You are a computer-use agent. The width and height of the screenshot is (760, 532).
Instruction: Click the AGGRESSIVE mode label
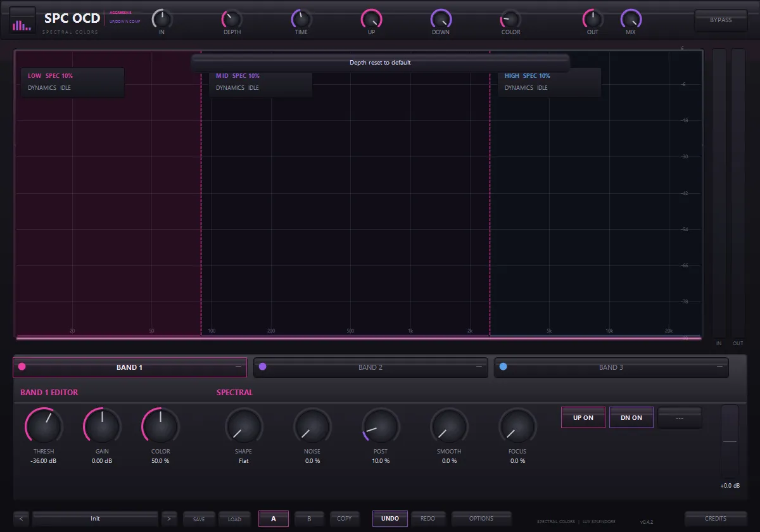(120, 13)
